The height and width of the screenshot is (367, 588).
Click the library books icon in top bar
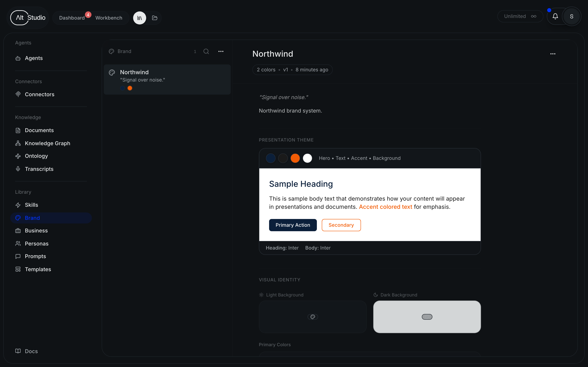[139, 18]
